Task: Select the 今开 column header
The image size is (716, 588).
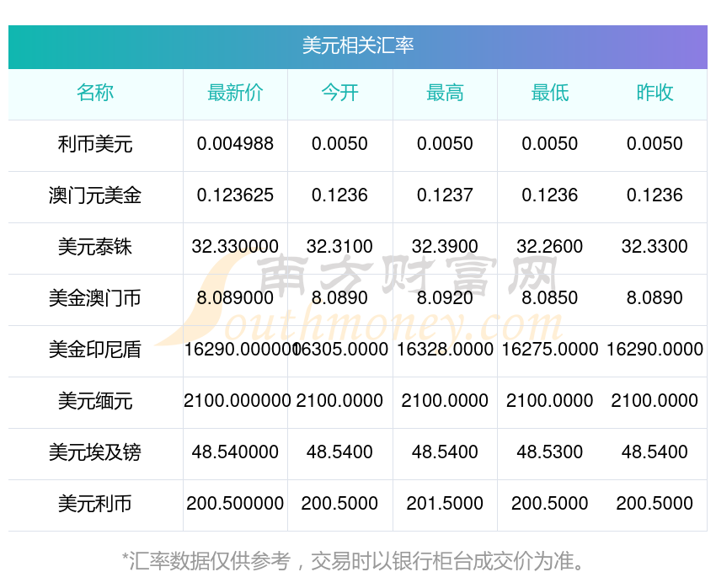Action: coord(339,93)
